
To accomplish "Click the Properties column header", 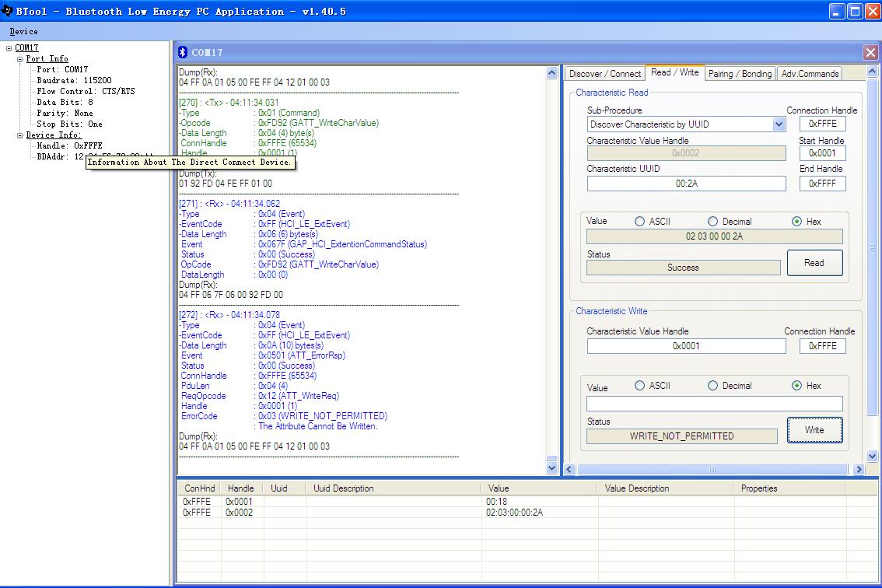I will 789,488.
